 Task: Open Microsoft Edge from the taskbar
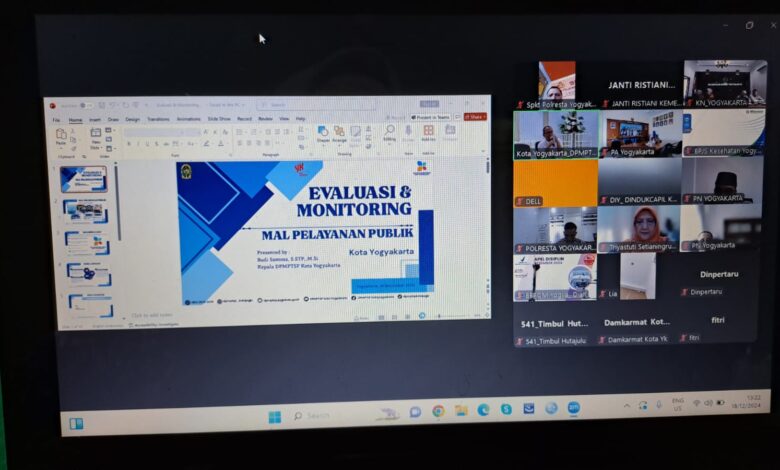click(x=484, y=409)
